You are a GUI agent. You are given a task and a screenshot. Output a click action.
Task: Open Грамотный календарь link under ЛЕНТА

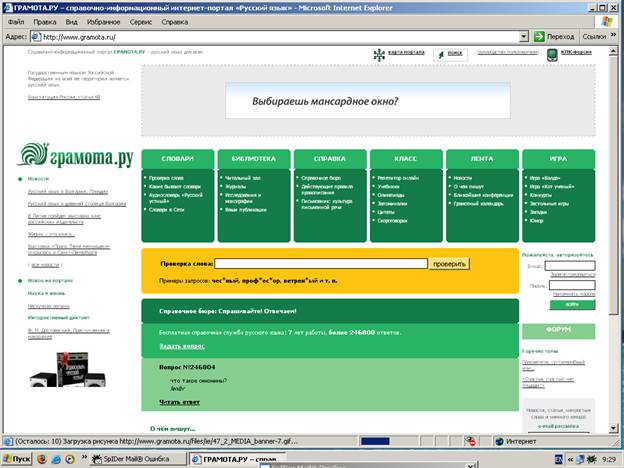(478, 203)
